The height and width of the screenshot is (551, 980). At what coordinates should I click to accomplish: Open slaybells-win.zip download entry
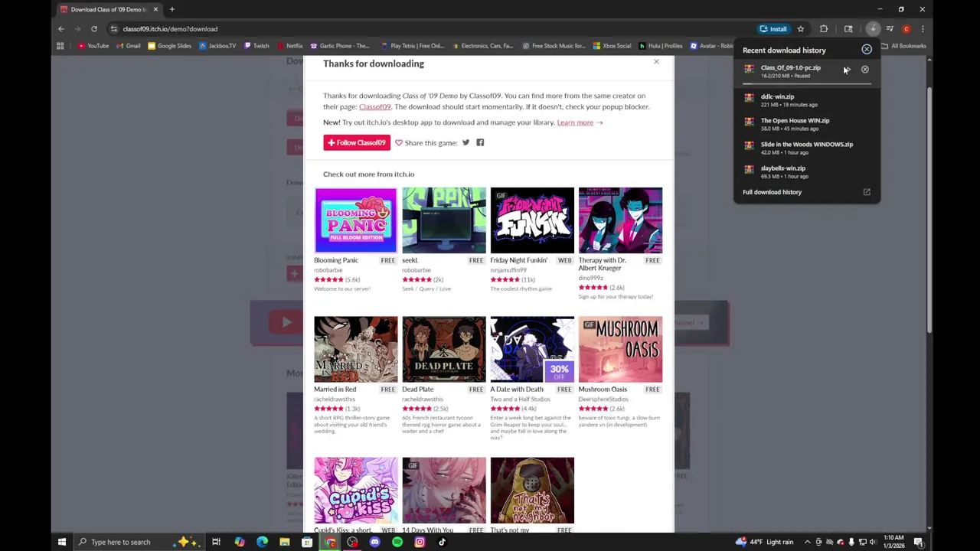click(806, 171)
